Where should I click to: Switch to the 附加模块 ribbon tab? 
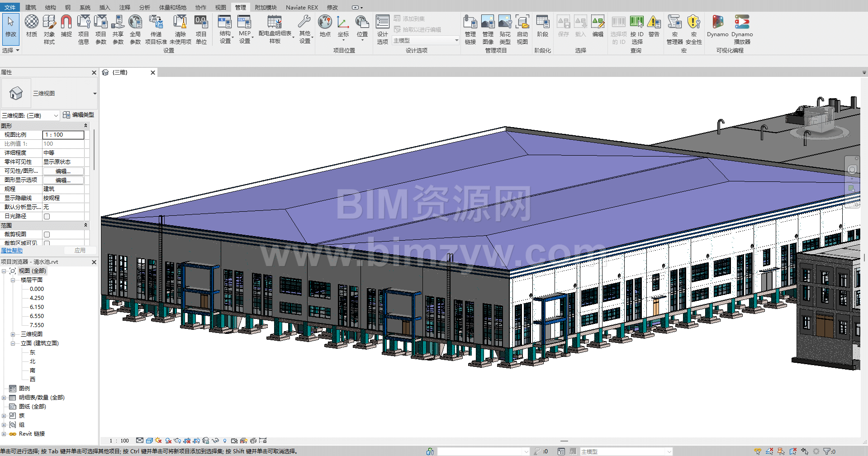[266, 7]
